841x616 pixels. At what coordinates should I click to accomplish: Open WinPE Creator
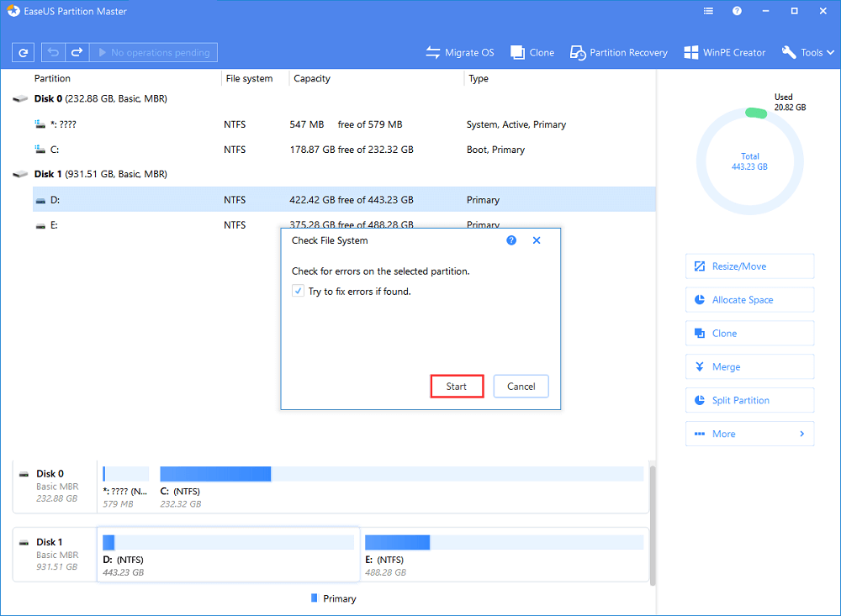724,52
